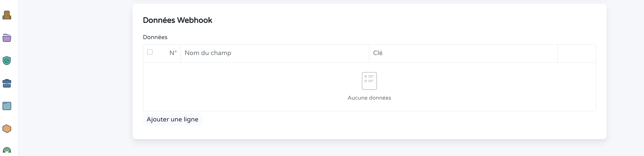This screenshot has height=156, width=644.
Task: Open the browser window icon in the sidebar
Action: pos(7,106)
